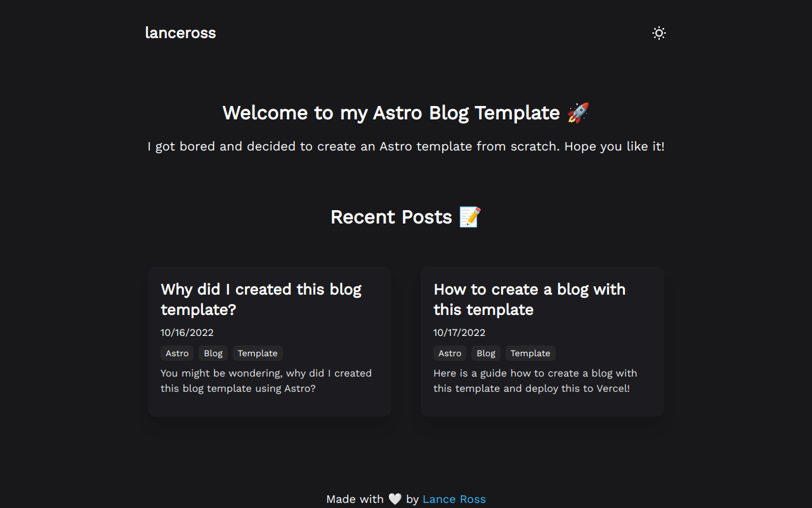
Task: Click the rocket emoji in the welcome heading
Action: click(x=577, y=112)
